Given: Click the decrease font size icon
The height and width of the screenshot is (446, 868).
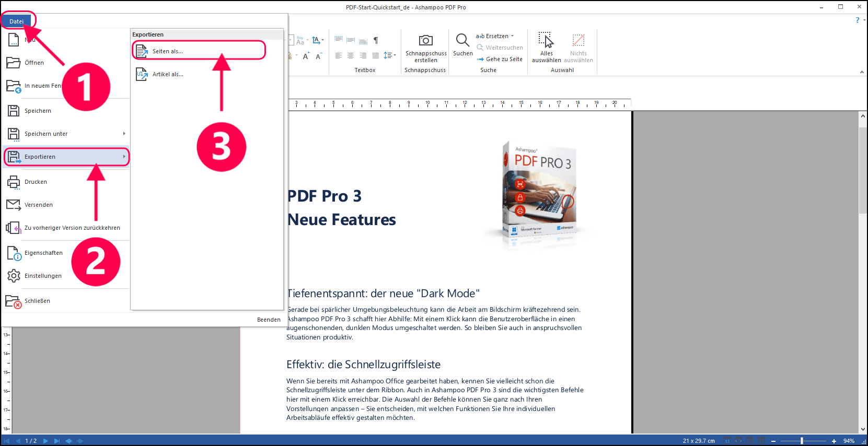Looking at the screenshot, I should click(x=318, y=56).
